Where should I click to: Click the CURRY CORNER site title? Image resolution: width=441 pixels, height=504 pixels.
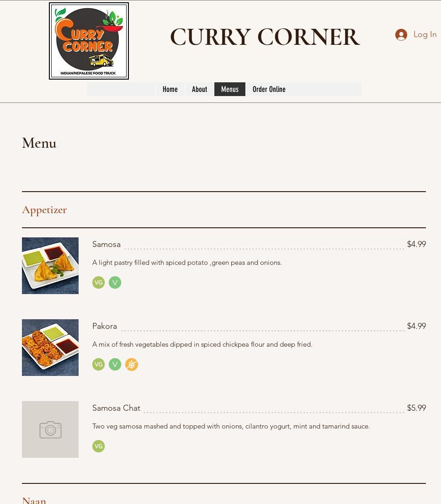265,37
